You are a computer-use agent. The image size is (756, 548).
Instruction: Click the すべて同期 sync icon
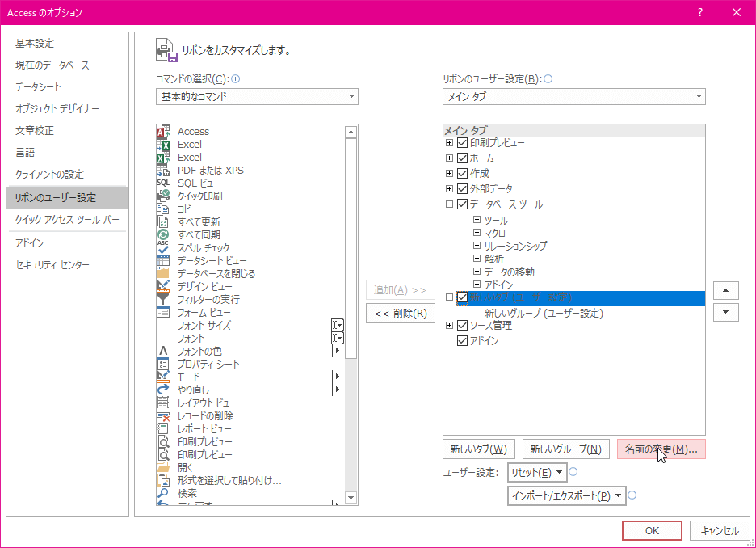[x=163, y=235]
